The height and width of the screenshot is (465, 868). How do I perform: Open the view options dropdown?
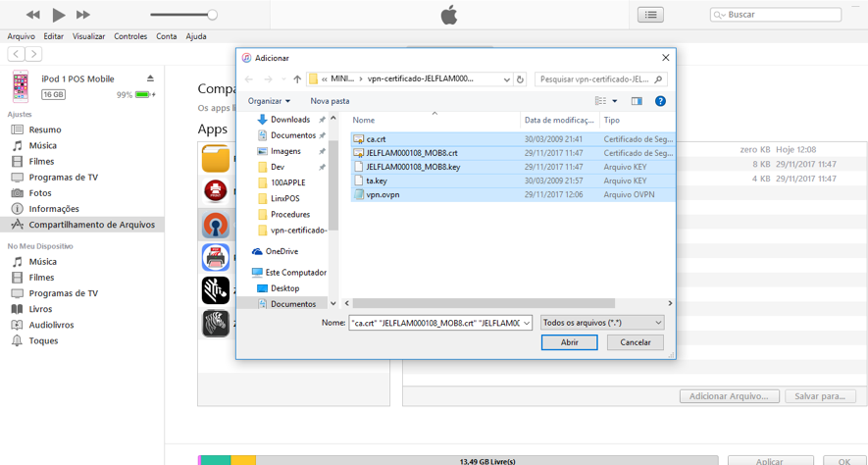614,101
